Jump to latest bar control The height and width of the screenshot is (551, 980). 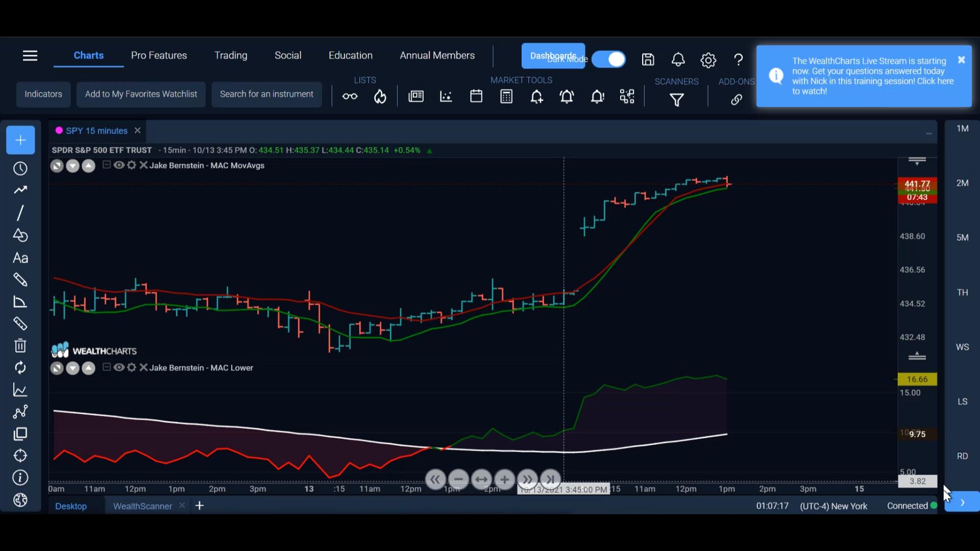pos(550,480)
